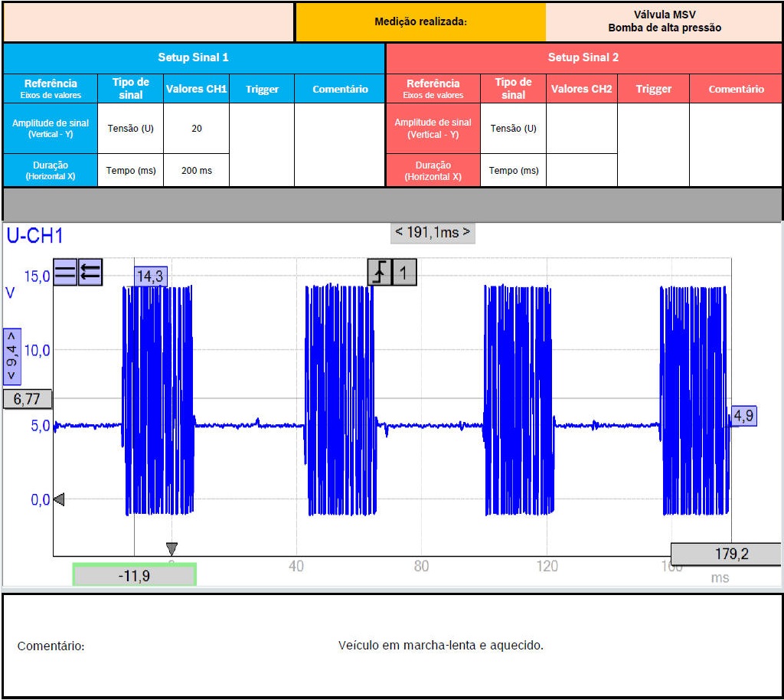Screen dimensions: 784x700
Task: Select the 4,9 cursor value label
Action: pyautogui.click(x=743, y=416)
